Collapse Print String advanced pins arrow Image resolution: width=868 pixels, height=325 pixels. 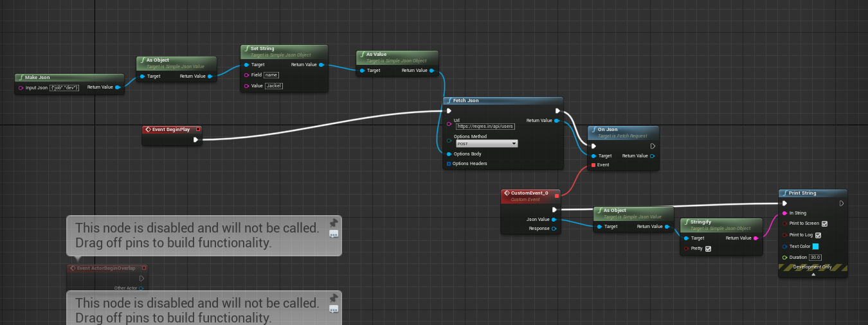pos(813,274)
